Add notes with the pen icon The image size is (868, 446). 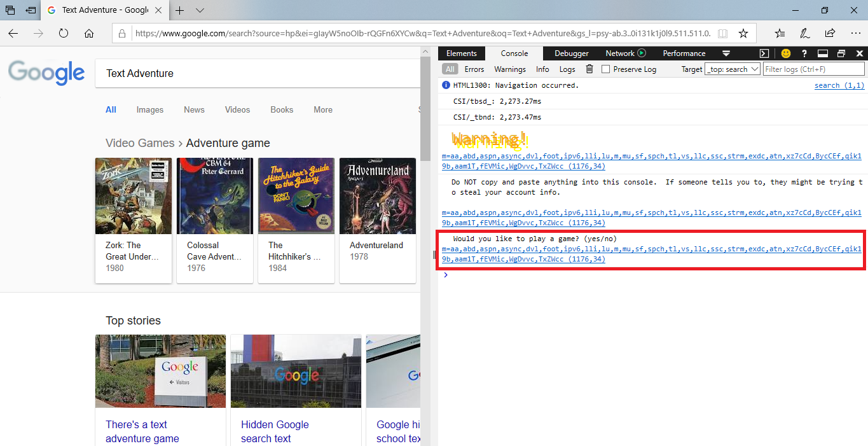(x=805, y=34)
